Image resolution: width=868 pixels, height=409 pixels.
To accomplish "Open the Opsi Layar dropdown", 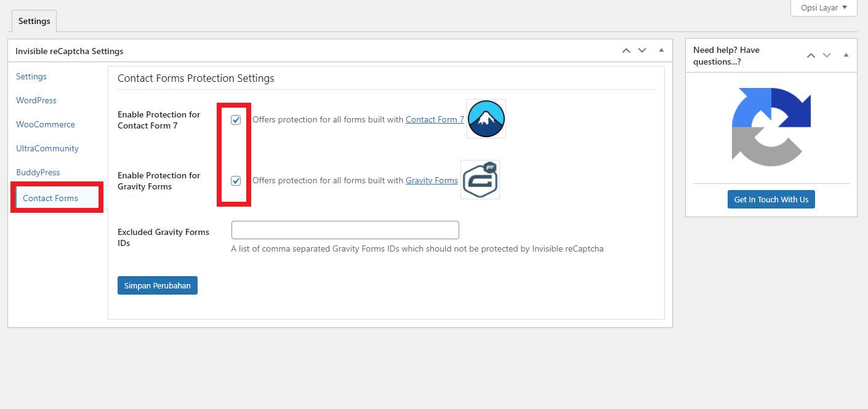I will tap(824, 7).
